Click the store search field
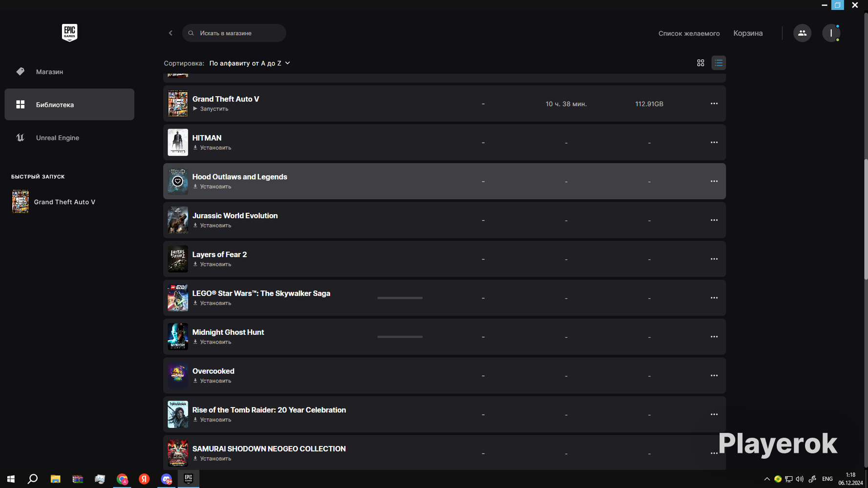Image resolution: width=868 pixels, height=488 pixels. (x=234, y=33)
